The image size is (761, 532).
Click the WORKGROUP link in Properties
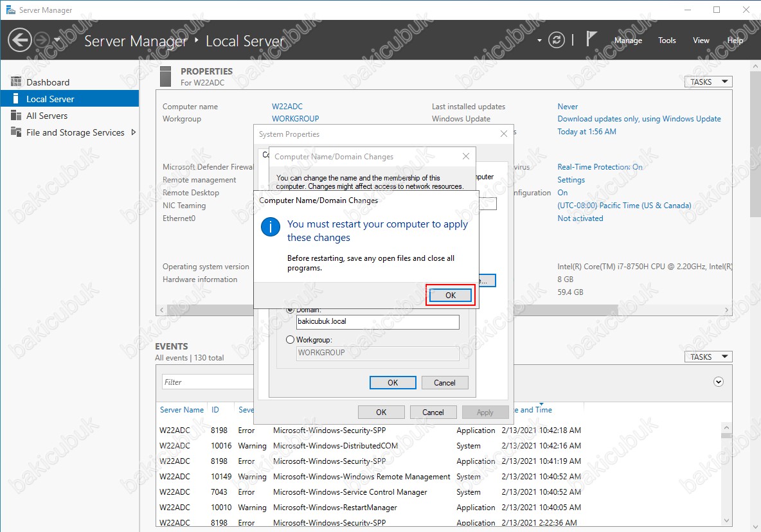(295, 119)
